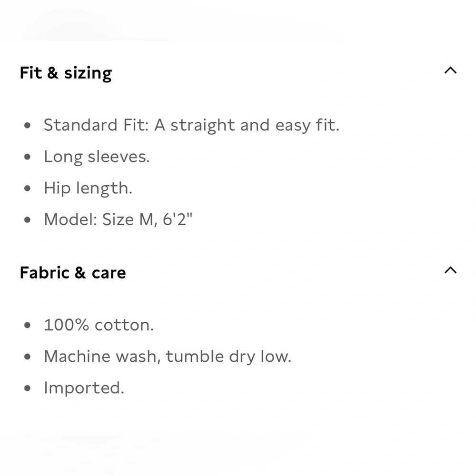
Task: Click the Model Size M, 6'2" line
Action: point(118,219)
